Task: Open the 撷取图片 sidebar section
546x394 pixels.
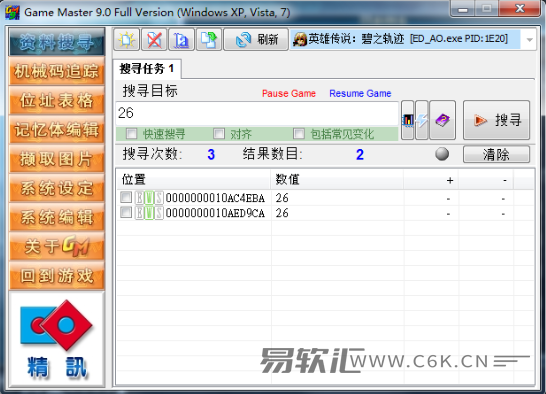Action: click(x=57, y=159)
